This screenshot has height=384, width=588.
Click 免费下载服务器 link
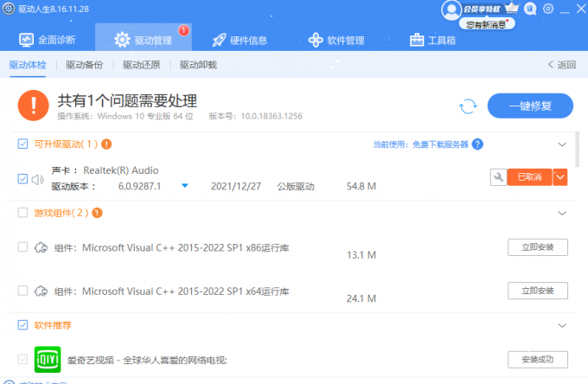440,144
